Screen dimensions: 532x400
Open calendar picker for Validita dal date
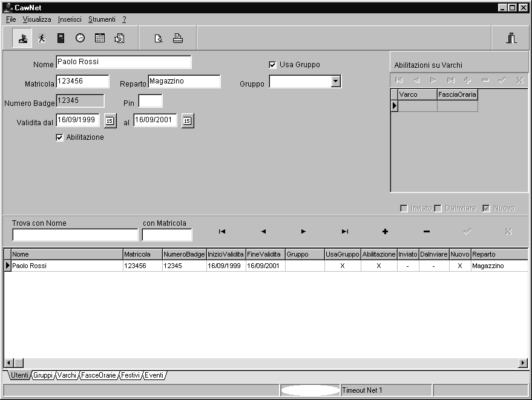[x=110, y=121]
